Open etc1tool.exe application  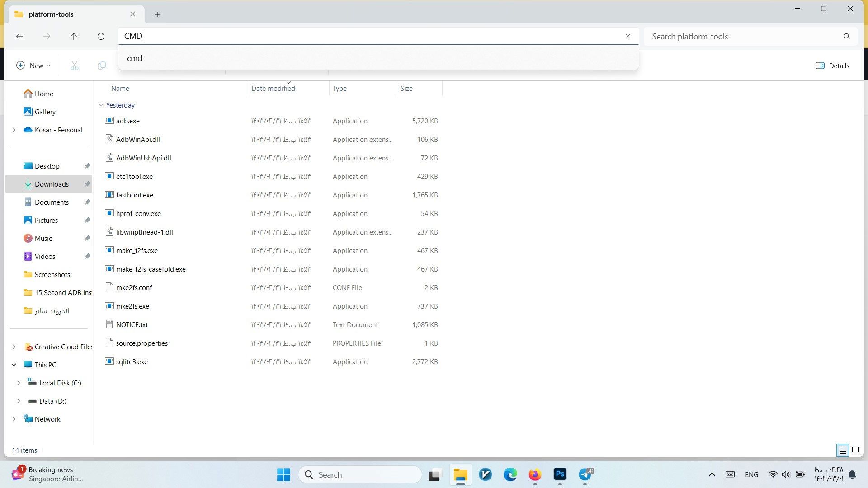tap(134, 176)
